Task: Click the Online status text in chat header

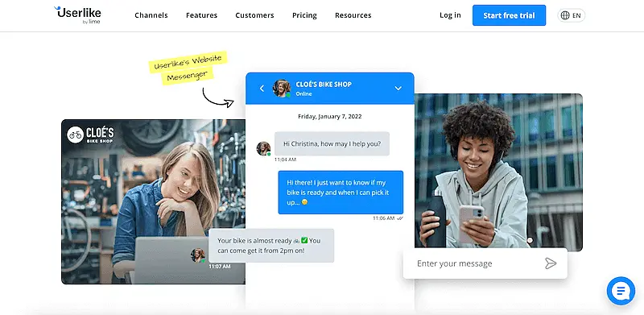Action: [x=304, y=93]
